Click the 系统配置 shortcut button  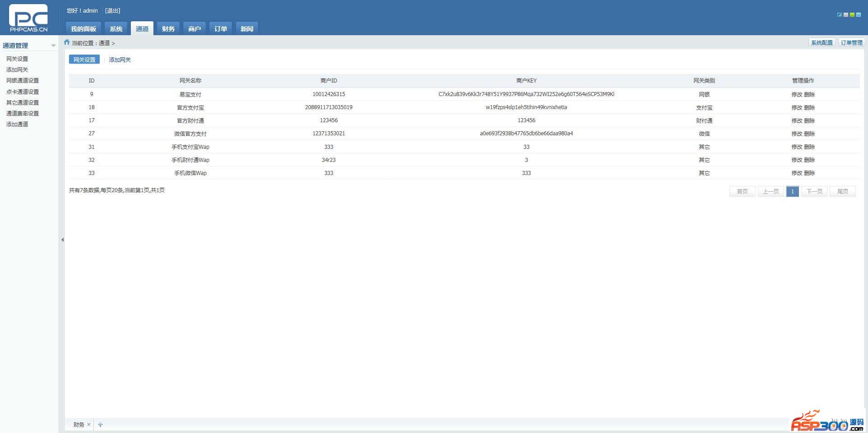click(x=822, y=43)
